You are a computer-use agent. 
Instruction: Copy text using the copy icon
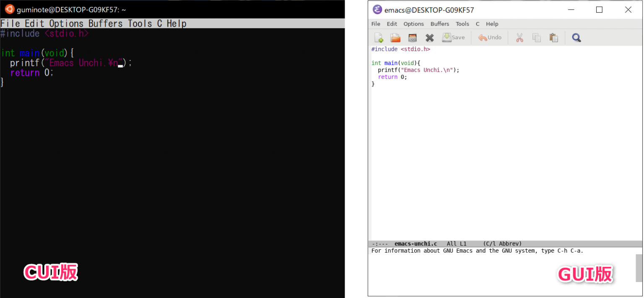pos(537,37)
